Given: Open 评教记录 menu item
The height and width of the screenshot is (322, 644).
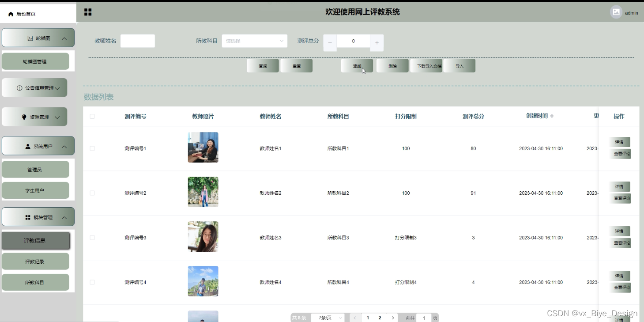Looking at the screenshot, I should point(35,261).
